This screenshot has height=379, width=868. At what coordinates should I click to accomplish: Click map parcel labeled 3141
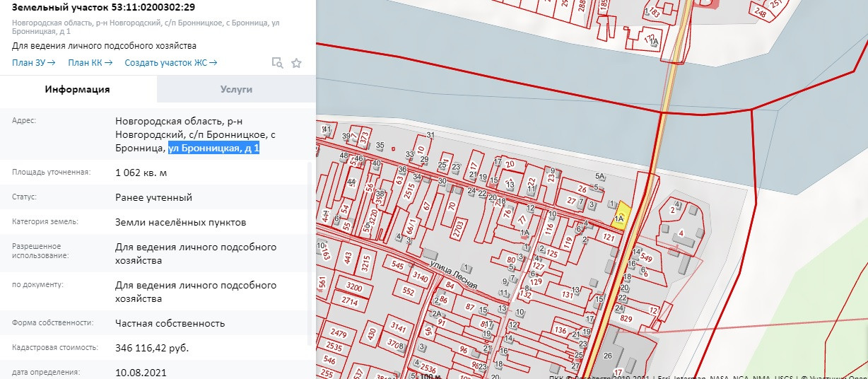pyautogui.click(x=399, y=328)
